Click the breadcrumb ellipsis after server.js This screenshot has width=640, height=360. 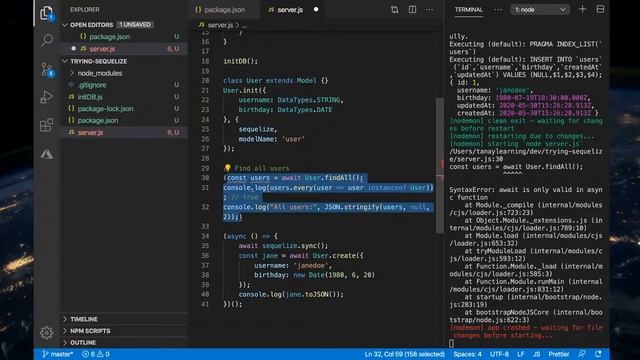244,25
